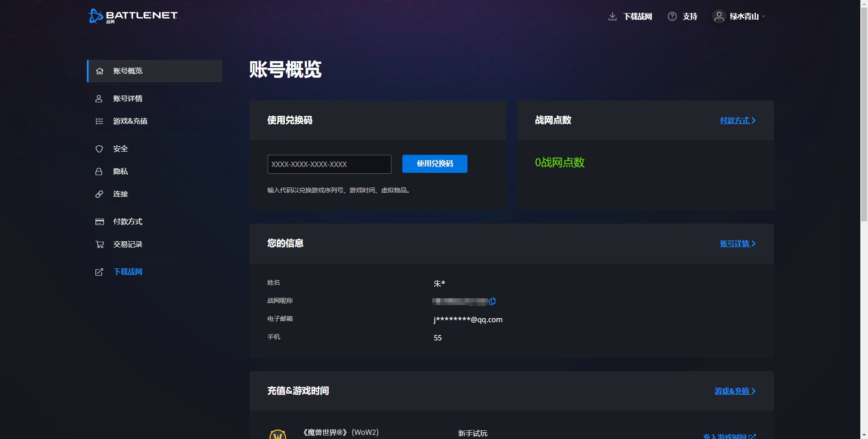Click the external-link icon beside sidebar 下载战网
Image resolution: width=868 pixels, height=439 pixels.
click(x=99, y=272)
